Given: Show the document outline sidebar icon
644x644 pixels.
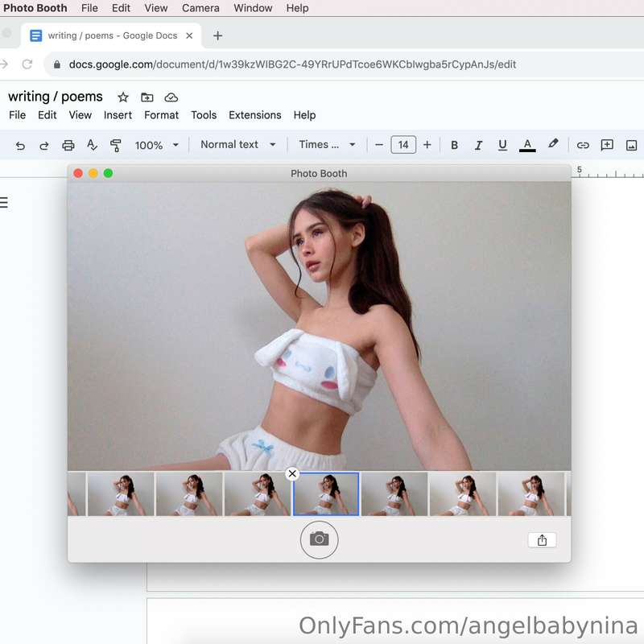Looking at the screenshot, I should pos(4,203).
